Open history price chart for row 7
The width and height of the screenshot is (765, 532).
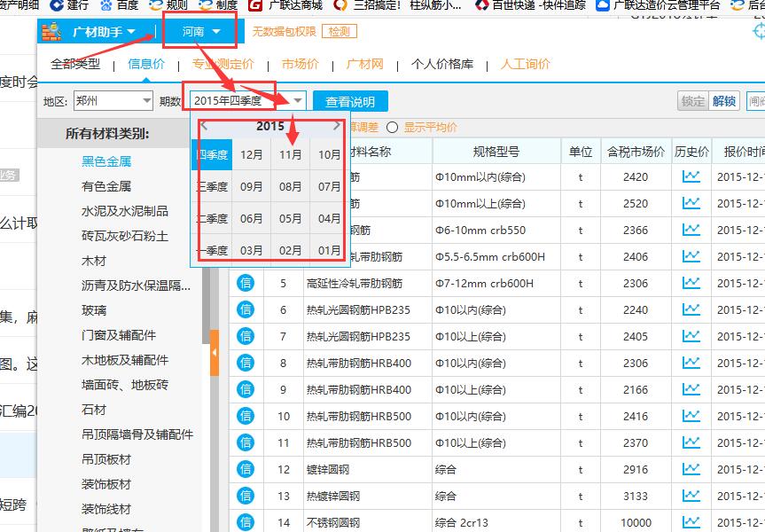coord(691,336)
